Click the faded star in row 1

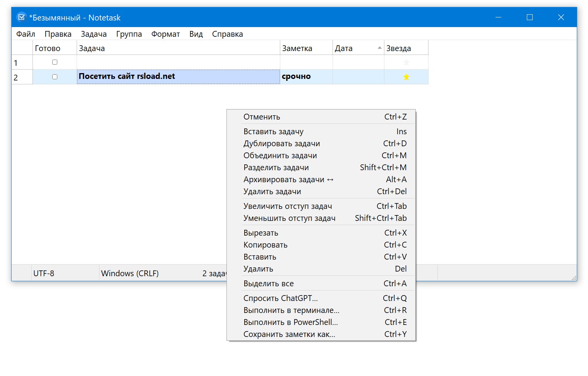tap(406, 62)
